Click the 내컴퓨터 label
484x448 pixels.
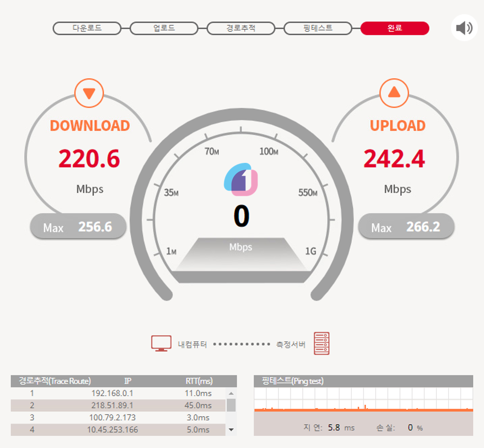(192, 344)
